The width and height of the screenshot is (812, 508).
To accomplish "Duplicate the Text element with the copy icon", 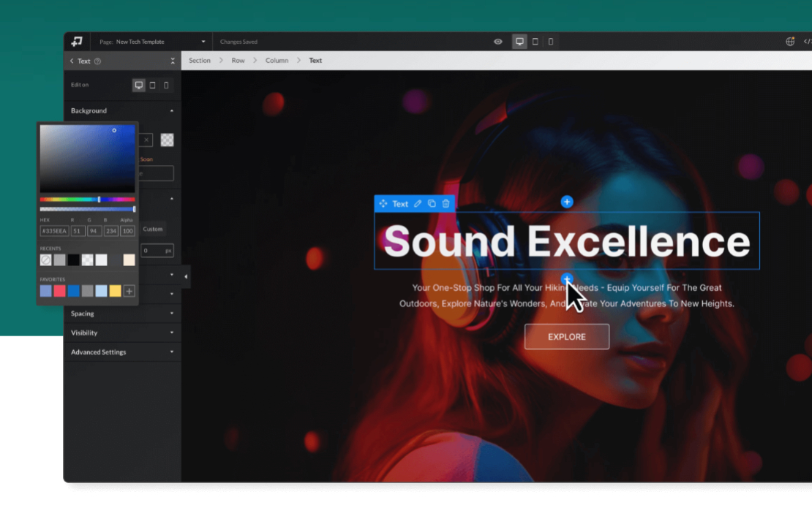I will pos(432,204).
